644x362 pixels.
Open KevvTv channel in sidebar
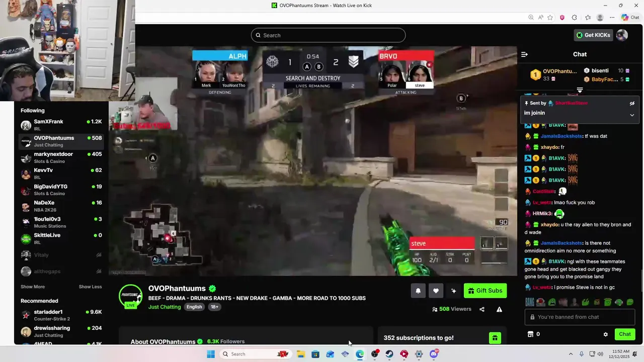tap(61, 173)
